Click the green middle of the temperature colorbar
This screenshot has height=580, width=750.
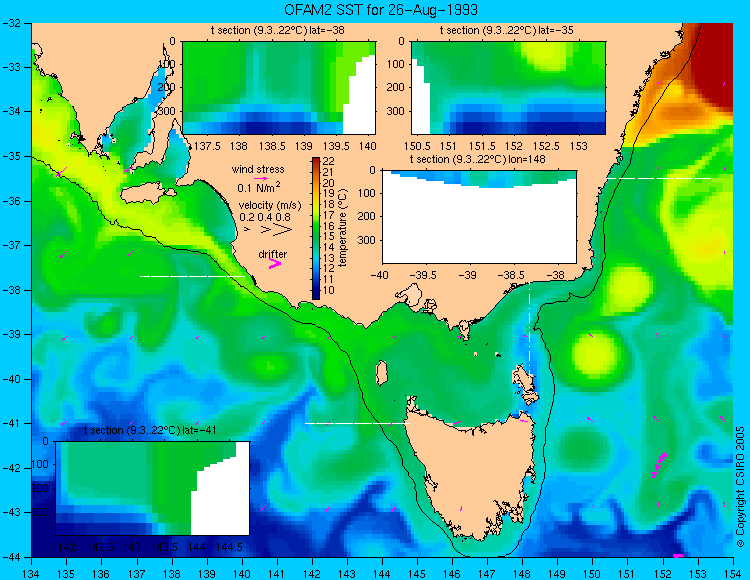pos(316,228)
